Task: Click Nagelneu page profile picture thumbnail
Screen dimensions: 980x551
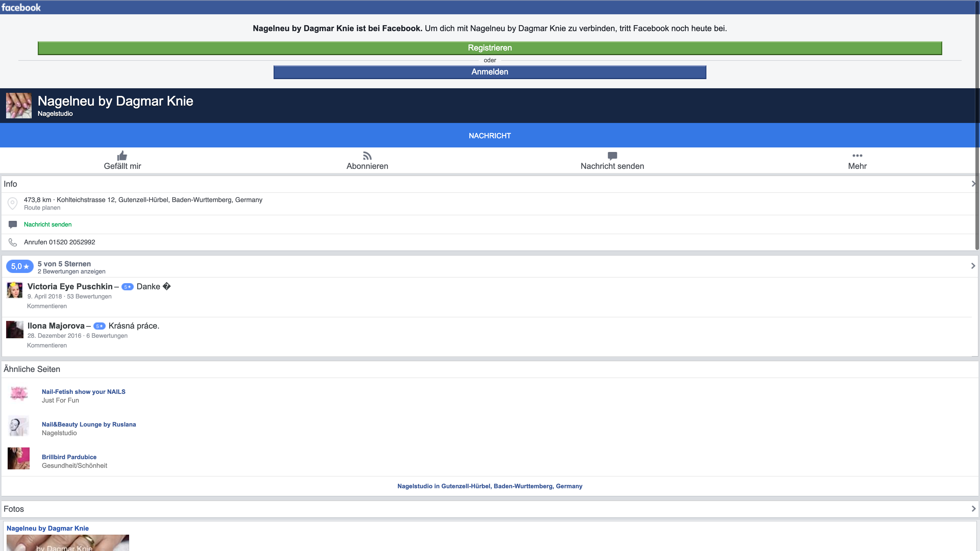Action: coord(19,106)
